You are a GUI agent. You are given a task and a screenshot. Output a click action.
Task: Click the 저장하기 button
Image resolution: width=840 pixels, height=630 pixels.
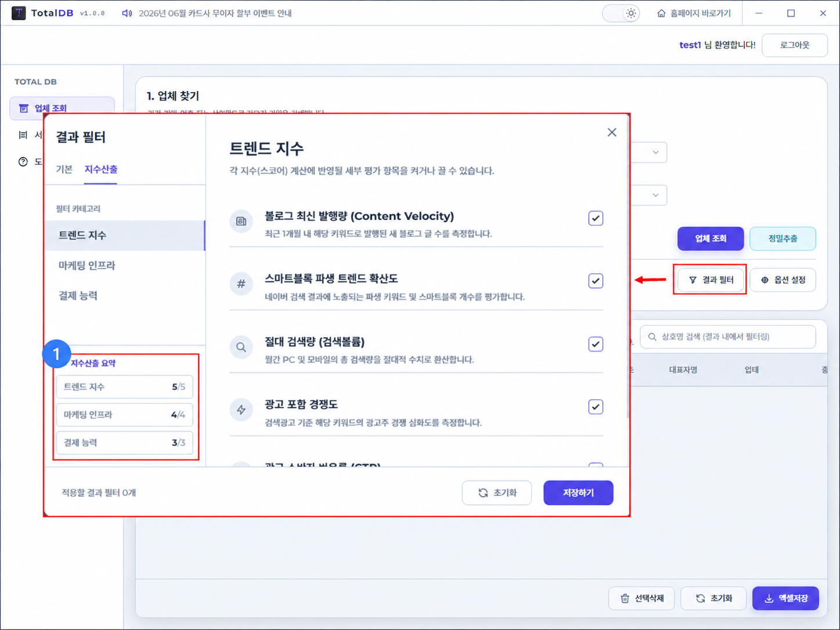tap(578, 493)
